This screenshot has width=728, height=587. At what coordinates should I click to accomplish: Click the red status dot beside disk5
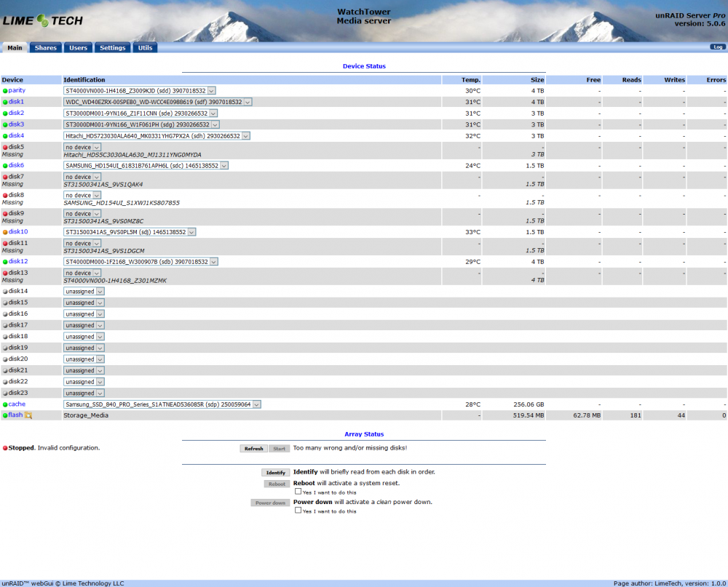point(5,148)
